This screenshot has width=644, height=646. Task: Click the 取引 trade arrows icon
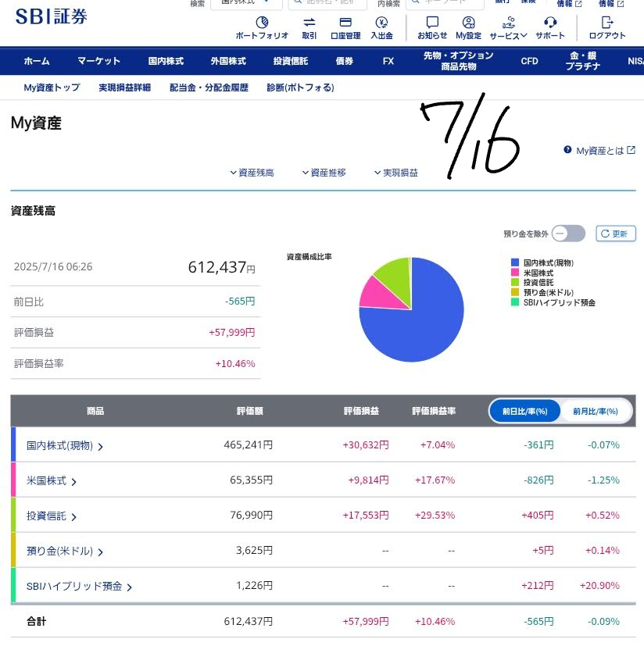309,22
